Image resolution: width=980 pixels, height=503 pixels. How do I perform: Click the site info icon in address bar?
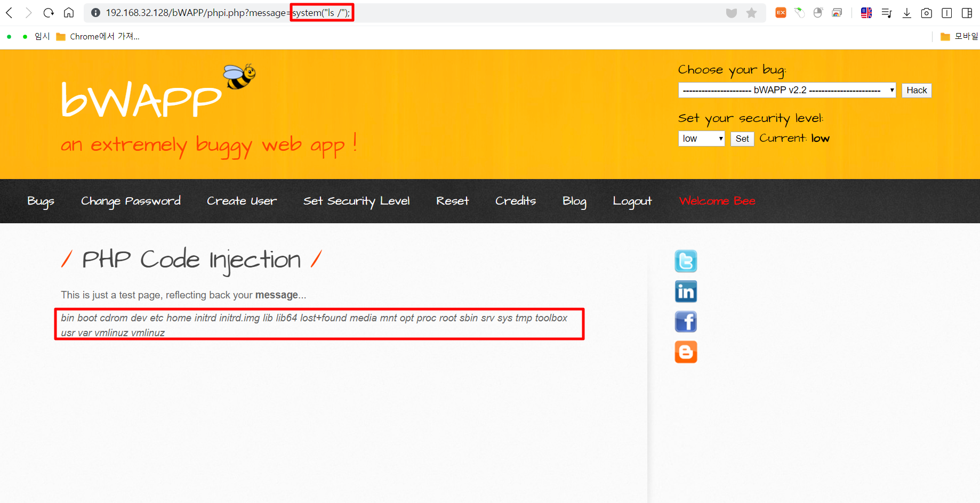pyautogui.click(x=95, y=13)
